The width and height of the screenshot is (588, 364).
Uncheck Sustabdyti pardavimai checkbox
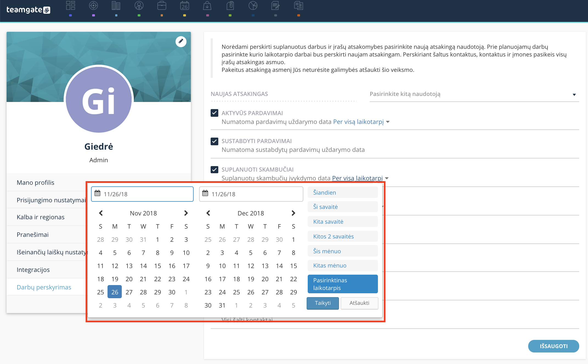[x=214, y=141]
